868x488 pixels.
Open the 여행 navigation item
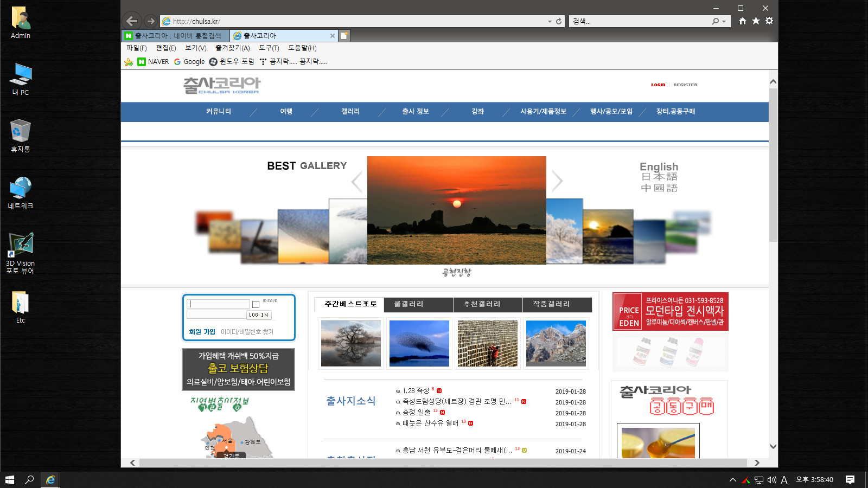tap(286, 112)
